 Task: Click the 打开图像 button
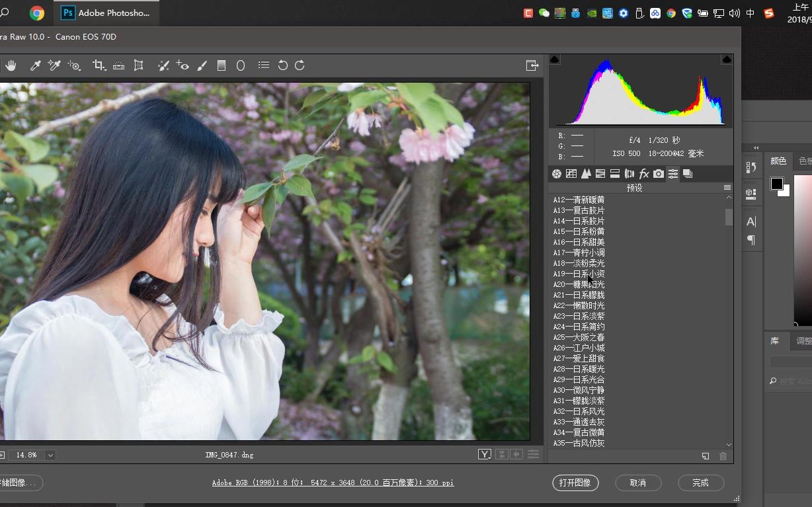575,483
